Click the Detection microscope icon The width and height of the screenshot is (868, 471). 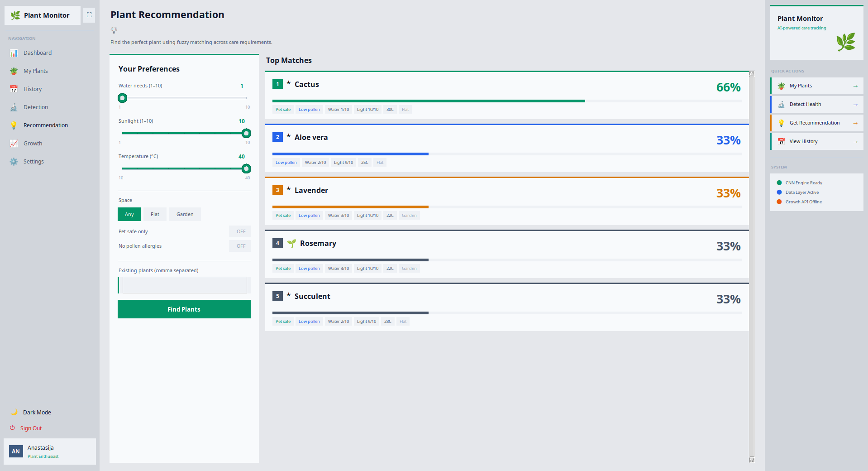click(14, 107)
